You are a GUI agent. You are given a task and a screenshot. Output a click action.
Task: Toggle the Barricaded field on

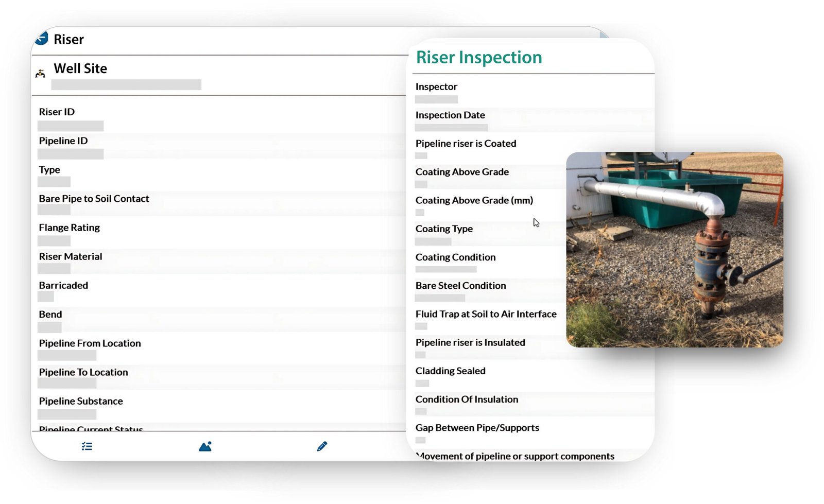tap(46, 297)
